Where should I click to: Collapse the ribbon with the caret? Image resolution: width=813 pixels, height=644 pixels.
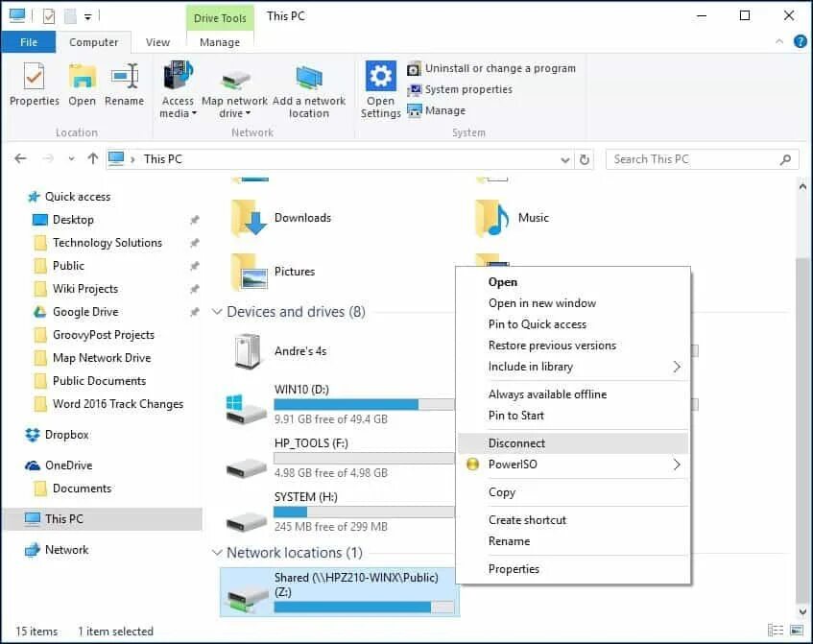(x=778, y=41)
